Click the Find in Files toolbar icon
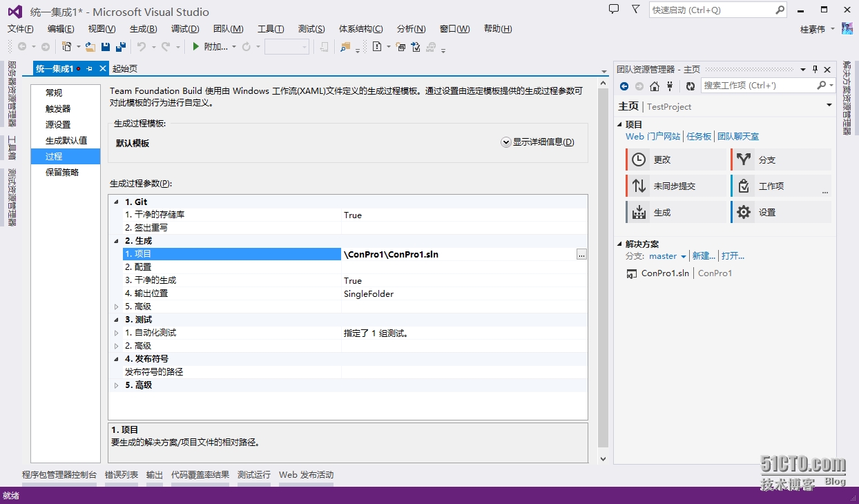 coord(345,47)
